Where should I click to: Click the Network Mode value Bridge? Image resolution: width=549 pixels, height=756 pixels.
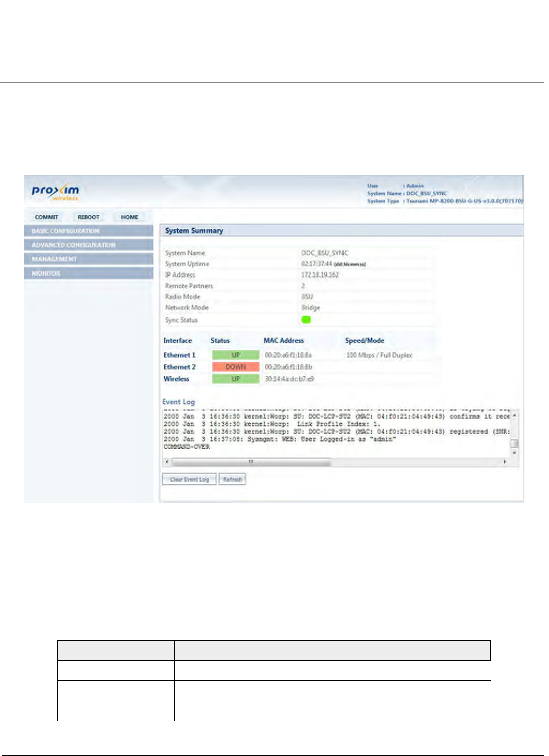[x=310, y=308]
